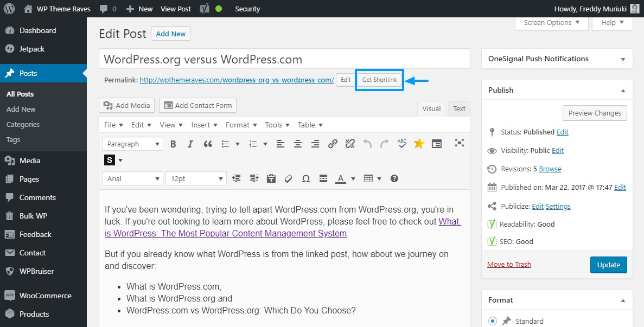
Task: Click Add Contact Form button
Action: click(197, 105)
